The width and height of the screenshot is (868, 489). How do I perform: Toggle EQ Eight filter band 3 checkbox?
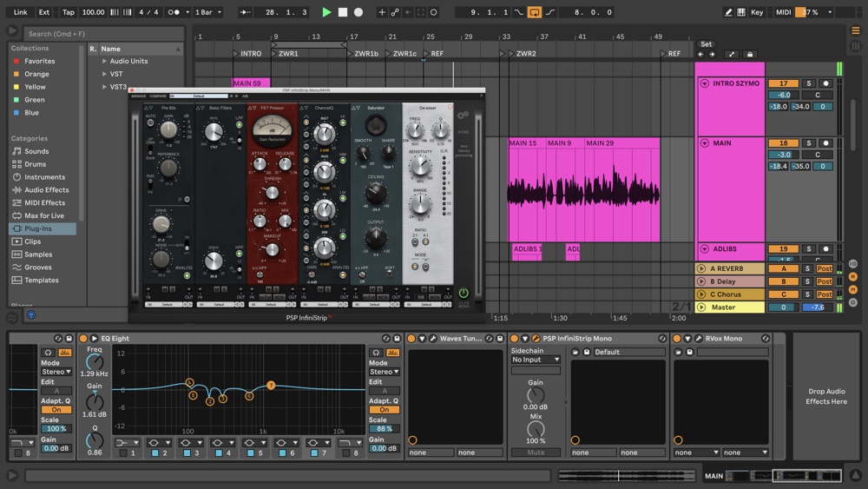click(x=188, y=453)
